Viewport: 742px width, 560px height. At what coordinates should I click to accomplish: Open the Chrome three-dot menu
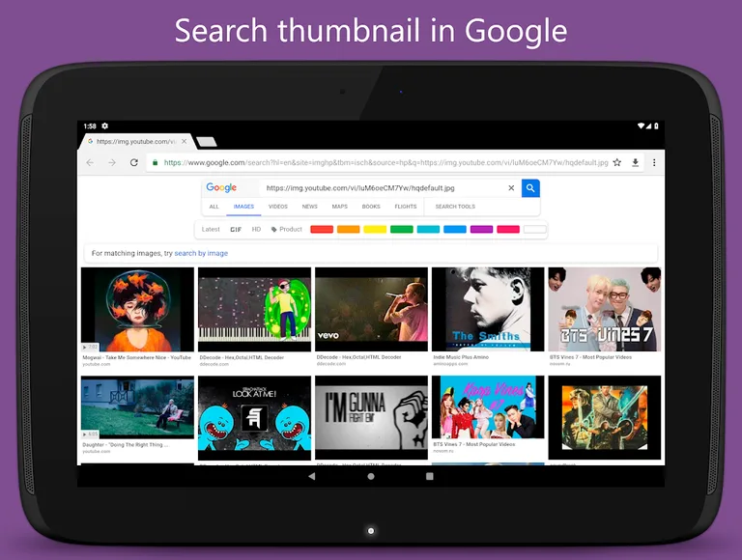(x=654, y=163)
